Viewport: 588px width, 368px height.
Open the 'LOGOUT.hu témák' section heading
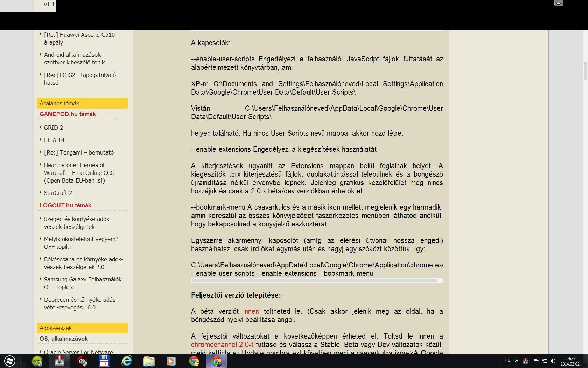[x=65, y=205]
